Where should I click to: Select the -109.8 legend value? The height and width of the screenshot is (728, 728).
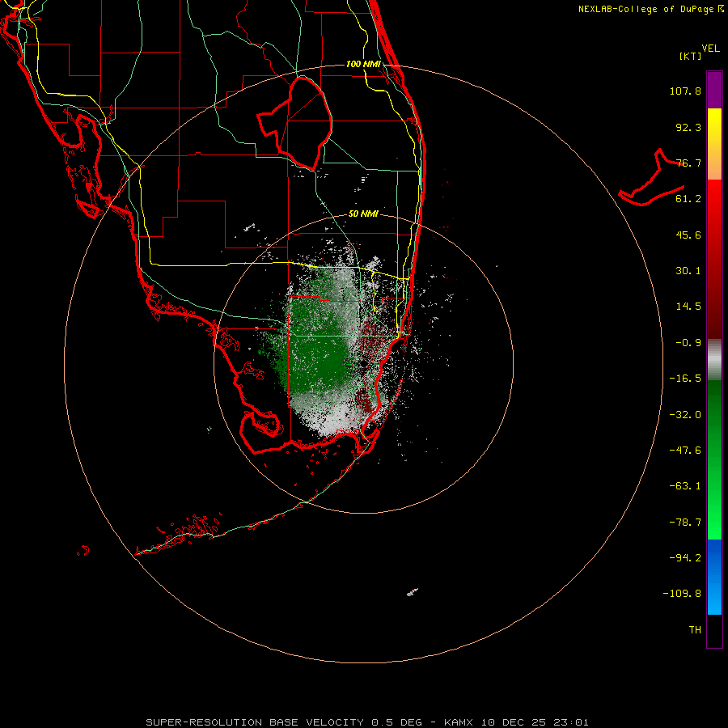click(x=682, y=594)
